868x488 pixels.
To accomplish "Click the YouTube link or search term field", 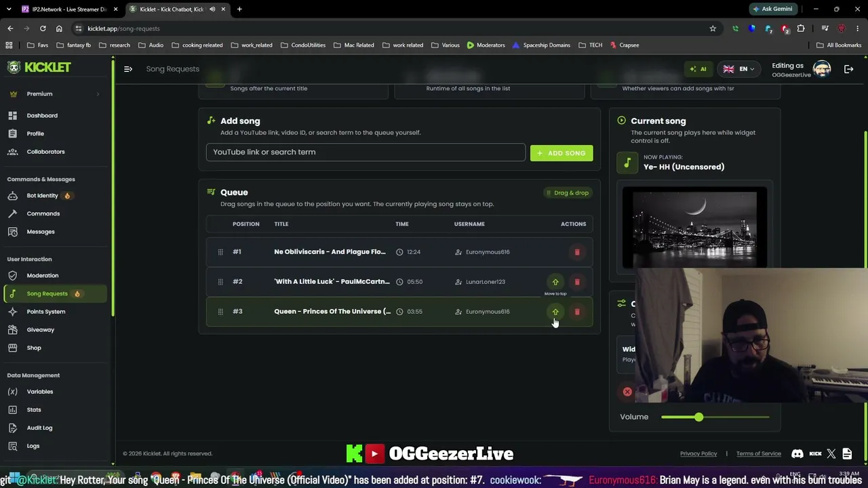I will point(366,152).
